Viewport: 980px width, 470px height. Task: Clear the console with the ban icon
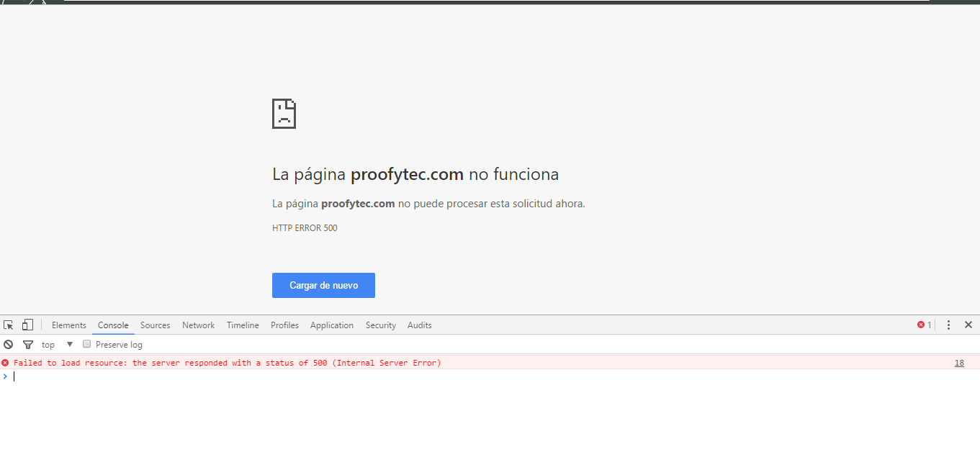point(9,345)
